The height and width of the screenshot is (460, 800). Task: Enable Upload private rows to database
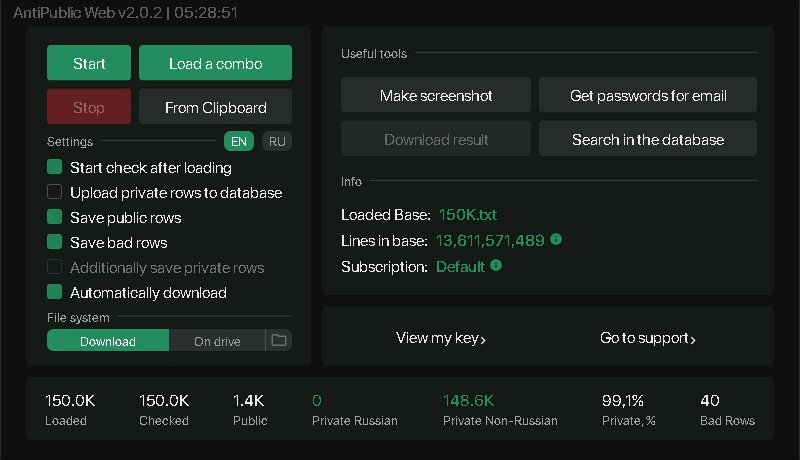55,193
